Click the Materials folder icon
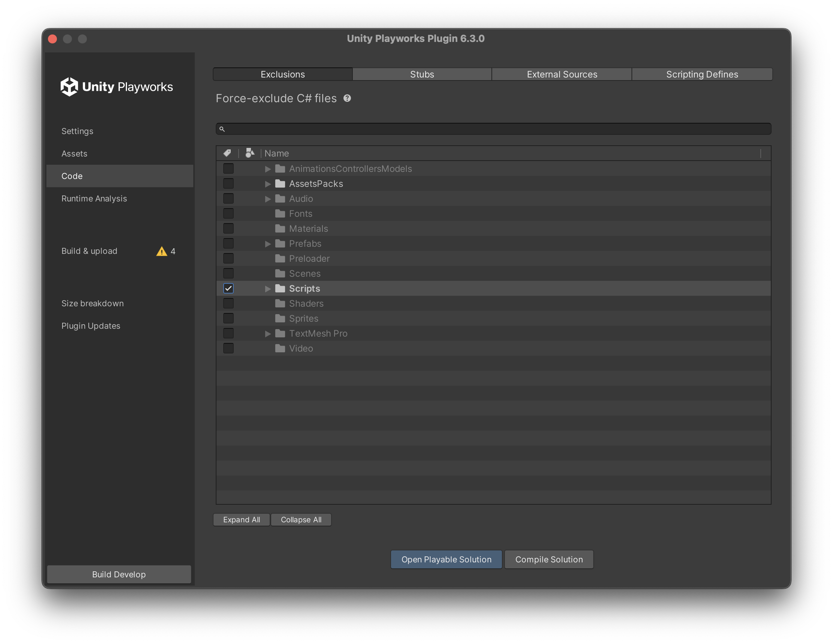The height and width of the screenshot is (644, 833). point(280,229)
